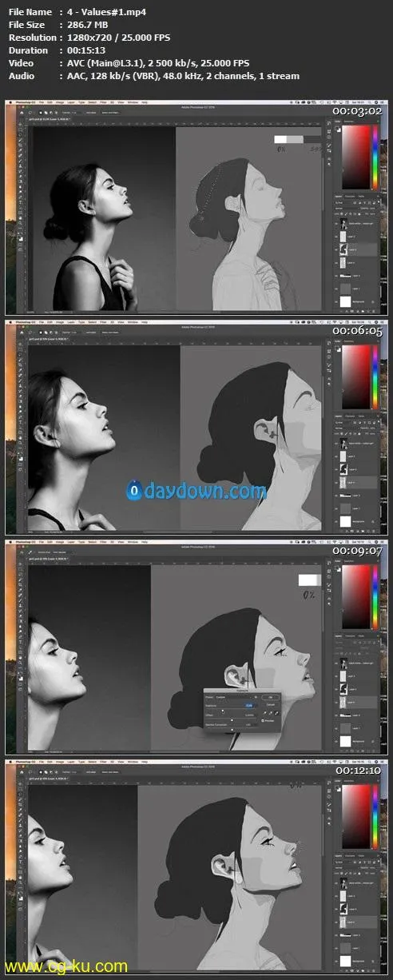Pick the white point eyedropper in Exposure dialog

coord(276,713)
